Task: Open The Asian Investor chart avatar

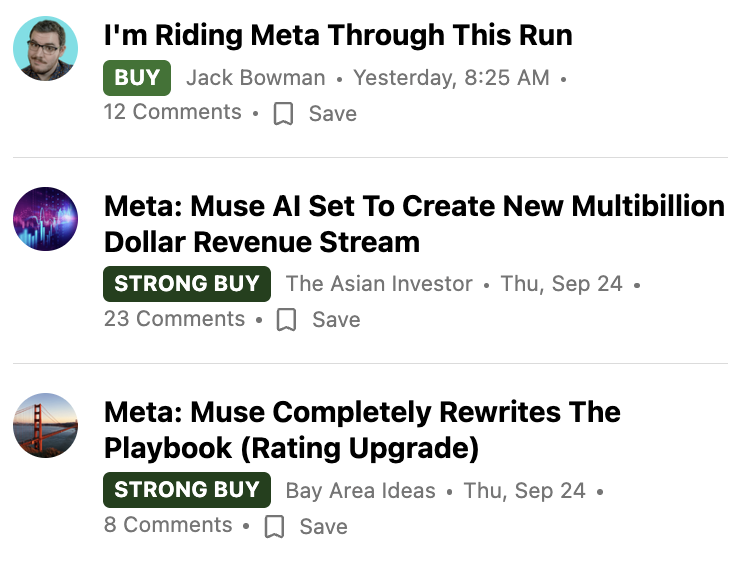Action: click(x=45, y=219)
